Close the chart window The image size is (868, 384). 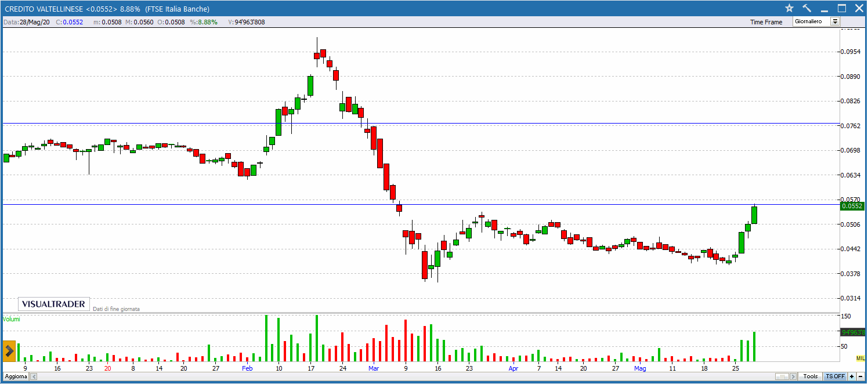tap(859, 8)
